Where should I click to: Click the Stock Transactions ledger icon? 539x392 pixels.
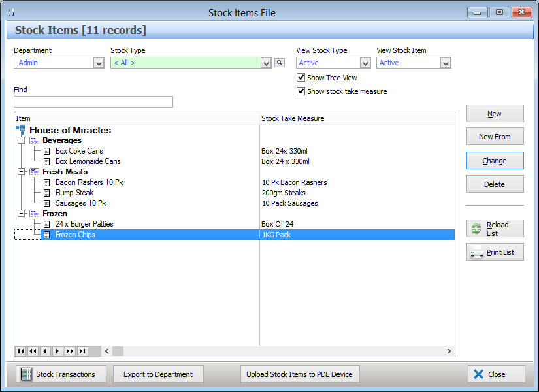point(26,374)
